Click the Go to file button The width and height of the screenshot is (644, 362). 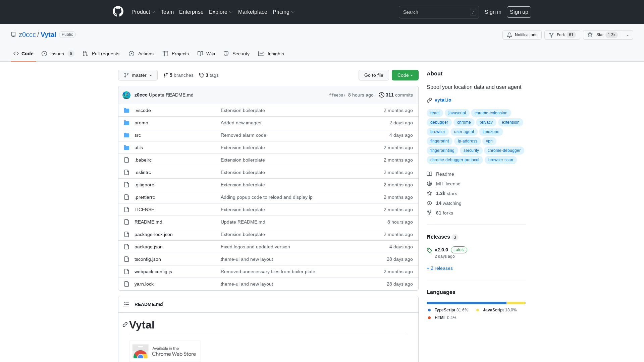(374, 75)
